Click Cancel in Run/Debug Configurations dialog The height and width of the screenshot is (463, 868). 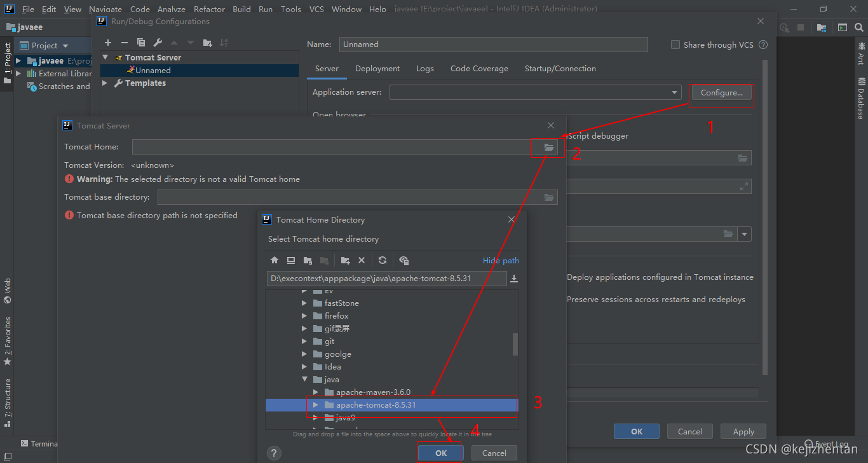690,431
